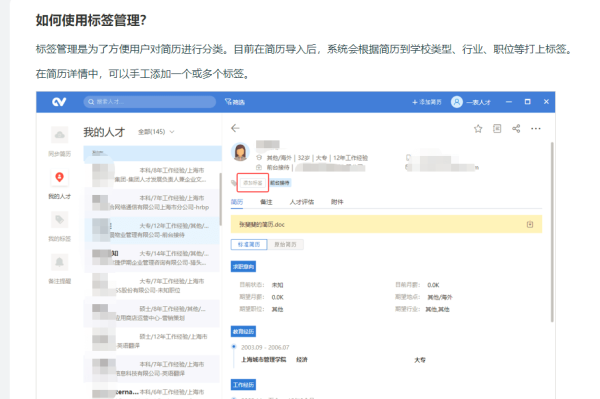The height and width of the screenshot is (399, 600).
Task: Switch to the 人才评估 tab
Action: point(302,202)
